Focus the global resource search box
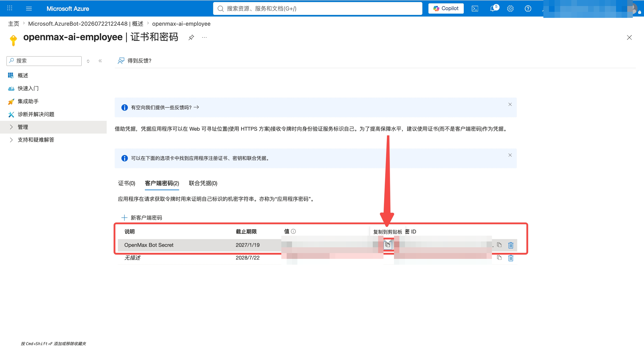 point(318,8)
